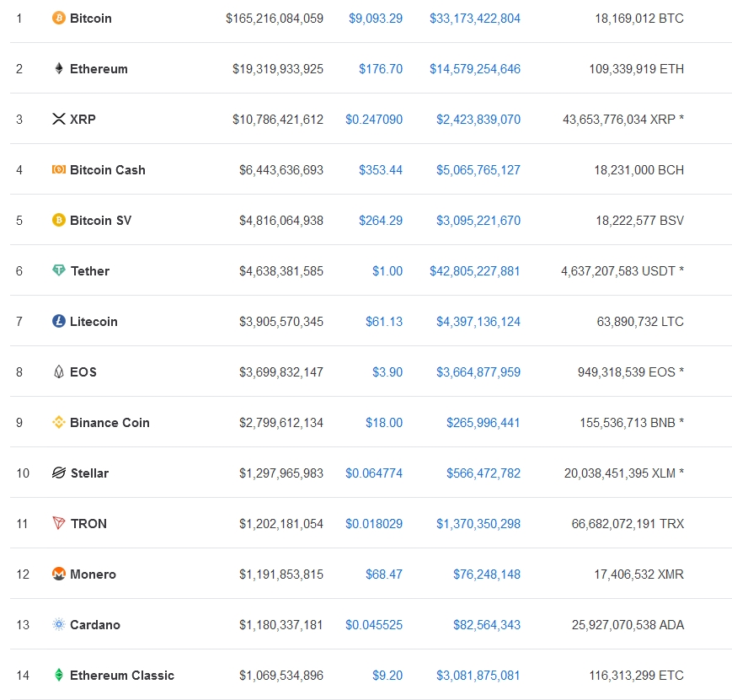Open the Stellar name link
The image size is (732, 700).
tap(89, 473)
